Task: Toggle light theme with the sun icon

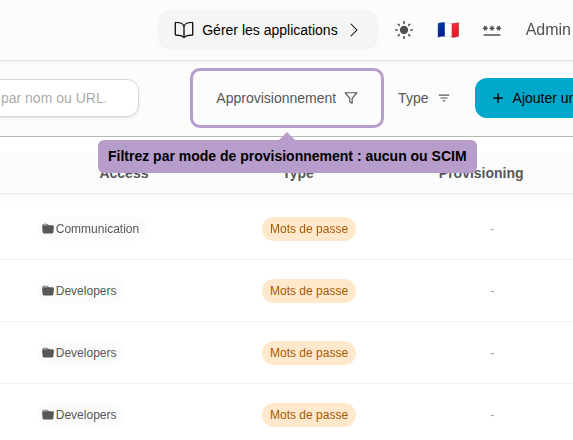Action: coord(404,30)
